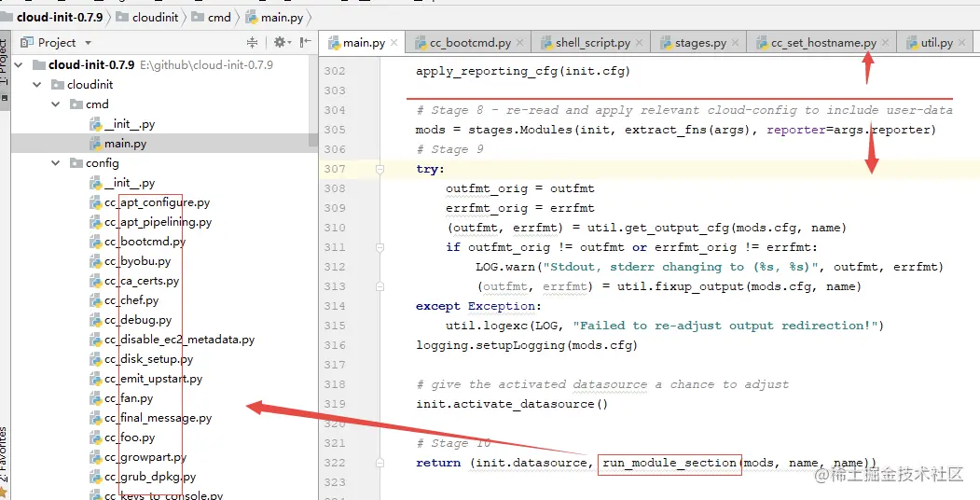Collapse the cloudinit folder
Image resolution: width=980 pixels, height=500 pixels.
click(x=37, y=84)
